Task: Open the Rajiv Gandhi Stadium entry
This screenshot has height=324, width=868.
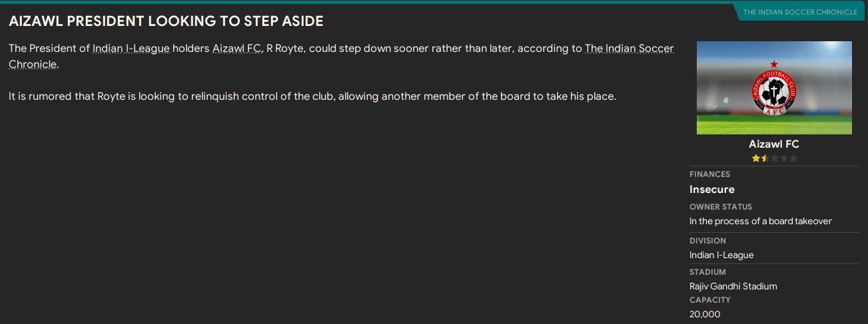Action: click(733, 286)
